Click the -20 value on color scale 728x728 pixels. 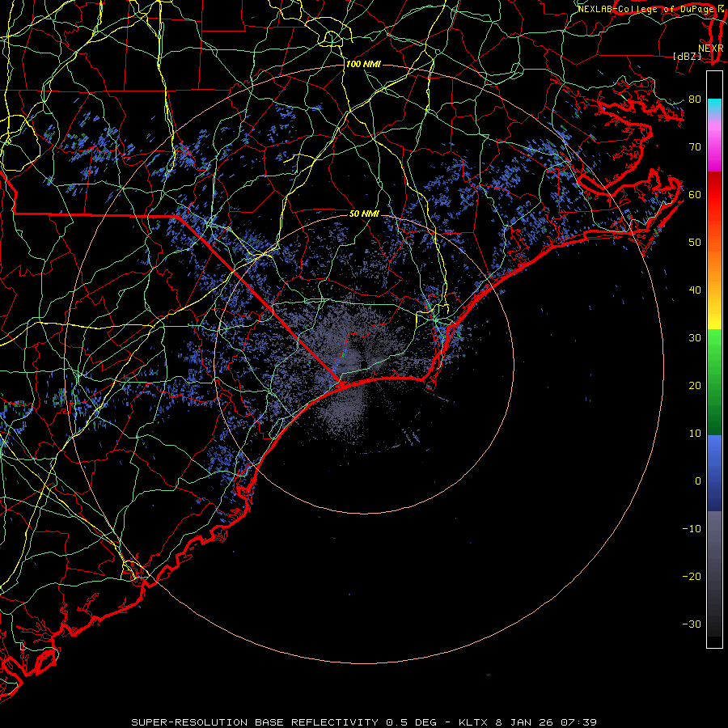(692, 577)
